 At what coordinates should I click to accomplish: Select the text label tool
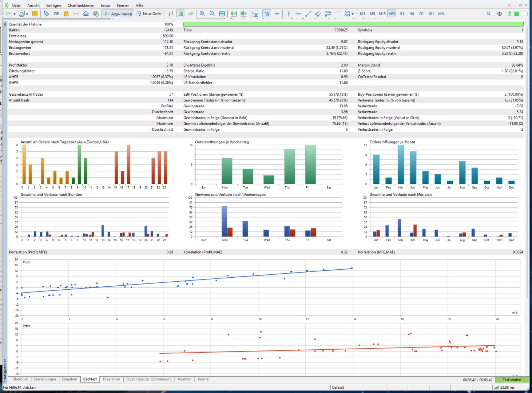point(338,14)
